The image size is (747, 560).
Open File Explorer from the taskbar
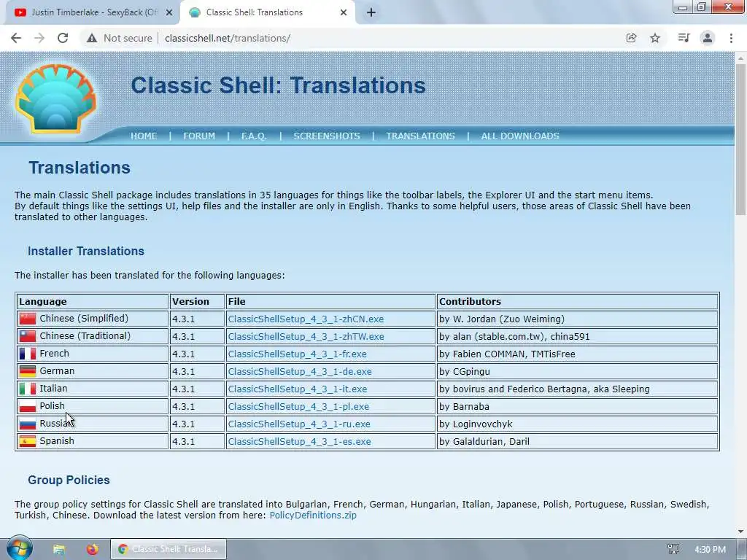coord(59,549)
